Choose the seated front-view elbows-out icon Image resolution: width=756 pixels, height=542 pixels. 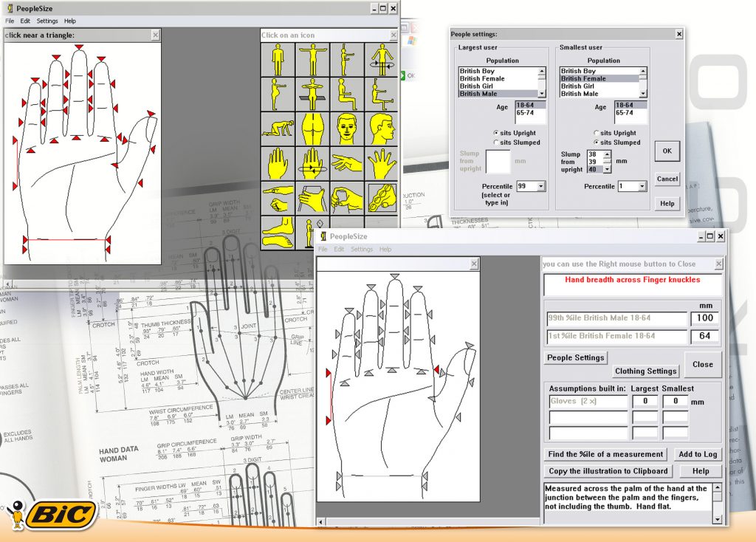coord(312,95)
